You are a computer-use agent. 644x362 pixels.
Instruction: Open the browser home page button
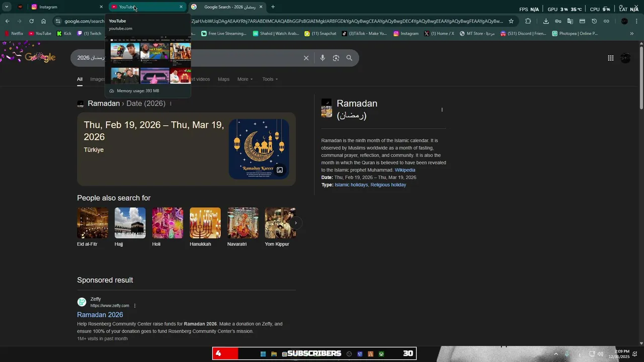pyautogui.click(x=43, y=21)
